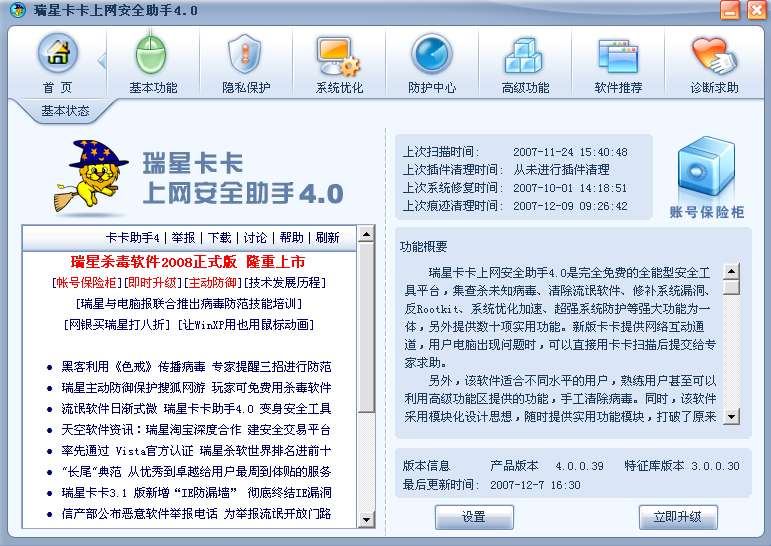
Task: Click 功能概要 scroll down arrow
Action: pos(732,416)
